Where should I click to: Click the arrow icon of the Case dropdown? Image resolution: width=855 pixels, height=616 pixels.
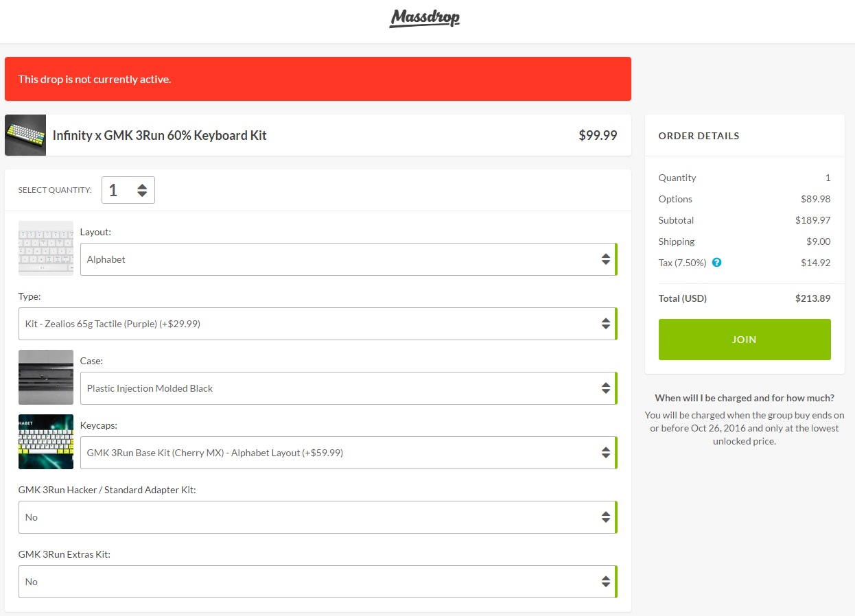click(605, 388)
